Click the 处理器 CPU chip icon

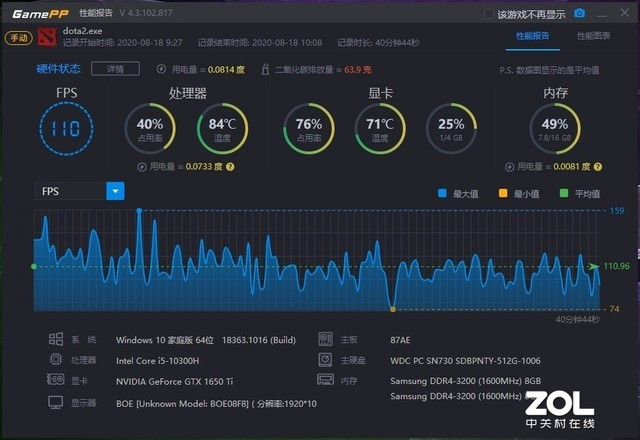click(56, 359)
